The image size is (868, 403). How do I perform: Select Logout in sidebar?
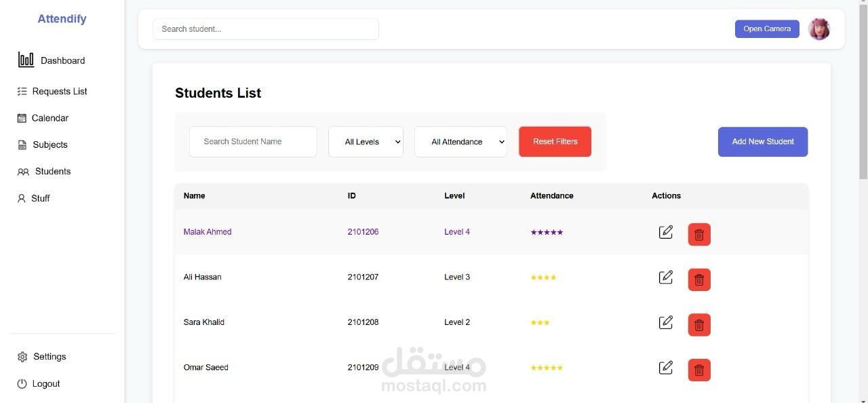pos(46,383)
